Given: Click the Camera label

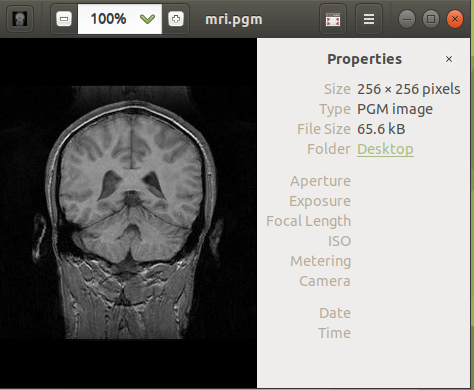Looking at the screenshot, I should [325, 281].
